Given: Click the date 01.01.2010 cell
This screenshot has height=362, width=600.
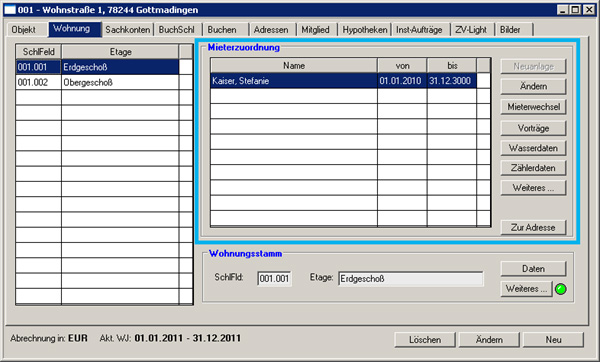Looking at the screenshot, I should tap(402, 81).
